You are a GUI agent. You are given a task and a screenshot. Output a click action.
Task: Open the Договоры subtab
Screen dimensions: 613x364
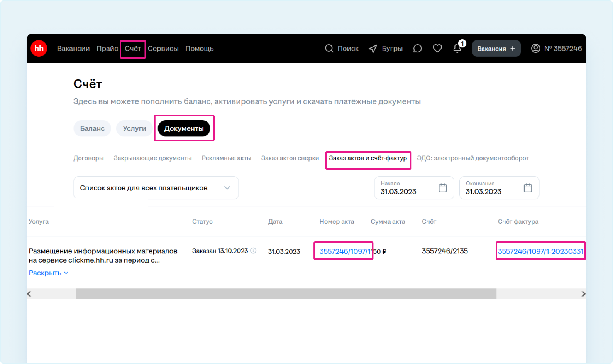tap(88, 158)
